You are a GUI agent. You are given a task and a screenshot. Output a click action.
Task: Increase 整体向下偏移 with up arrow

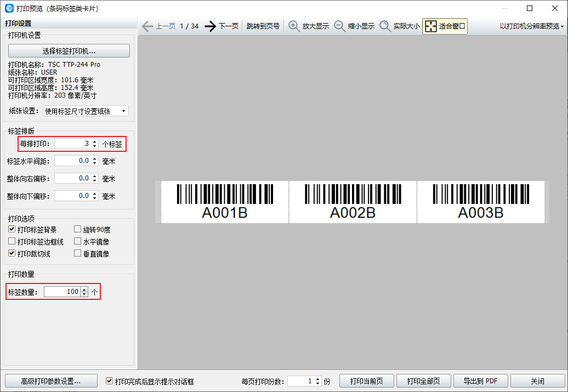pyautogui.click(x=94, y=194)
